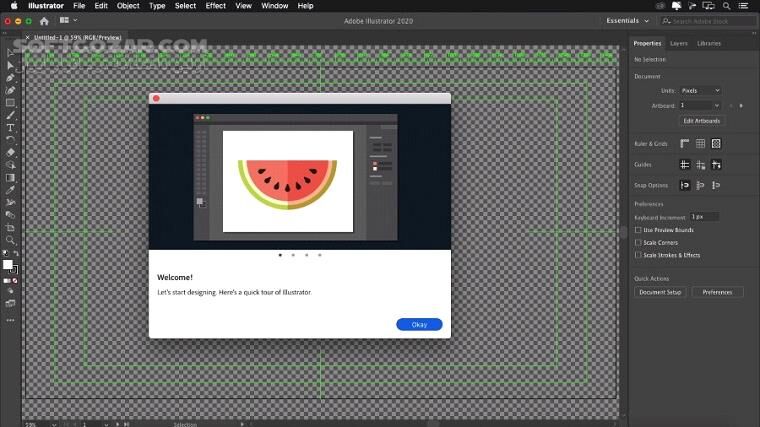Viewport: 760px width, 427px height.
Task: Show grid icon in Ruler & Grids
Action: (x=700, y=143)
